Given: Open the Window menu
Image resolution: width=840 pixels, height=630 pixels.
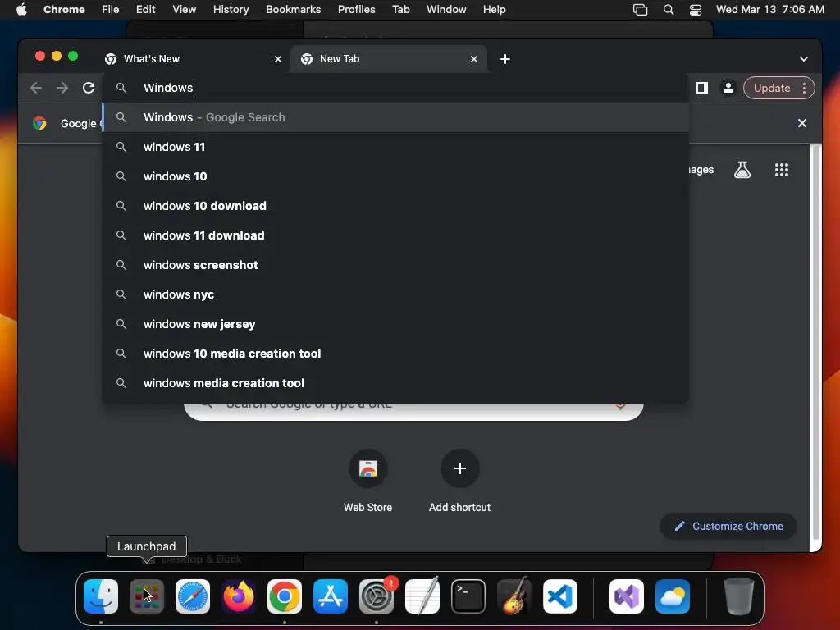Looking at the screenshot, I should (446, 10).
